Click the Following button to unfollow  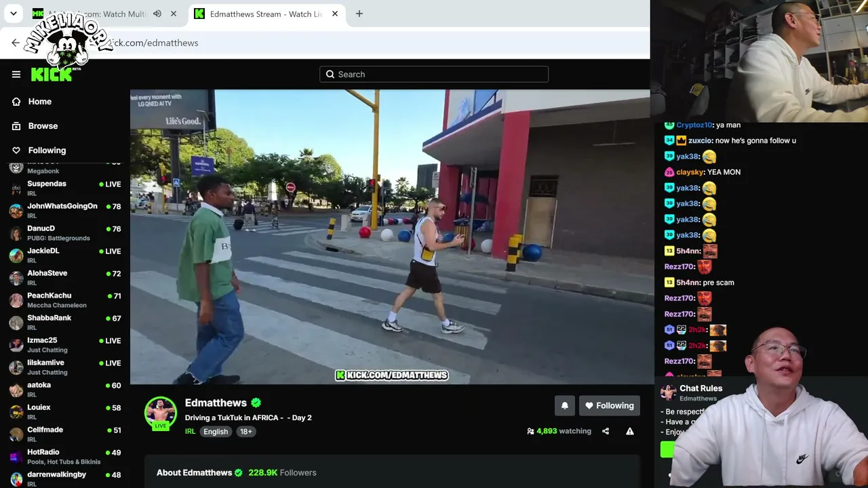609,405
